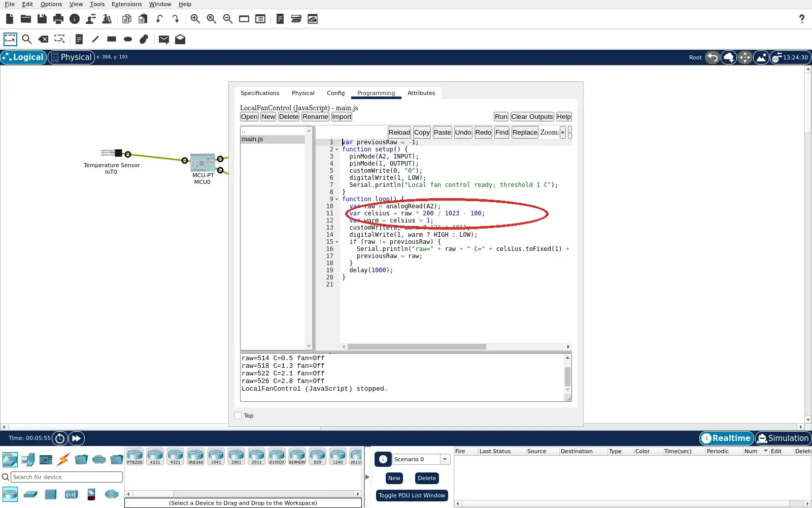812x508 pixels.
Task: Click the Zoom In magnifier icon
Action: (x=195, y=19)
